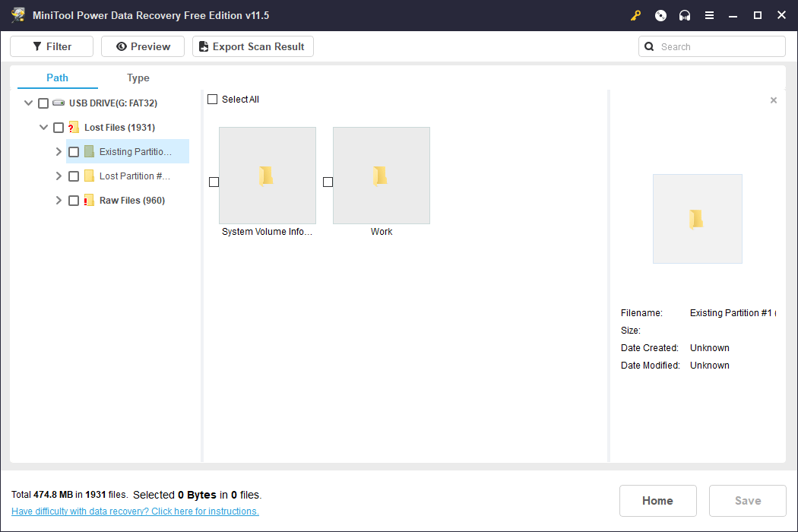The image size is (798, 532).
Task: Click the Filter button
Action: 52,46
